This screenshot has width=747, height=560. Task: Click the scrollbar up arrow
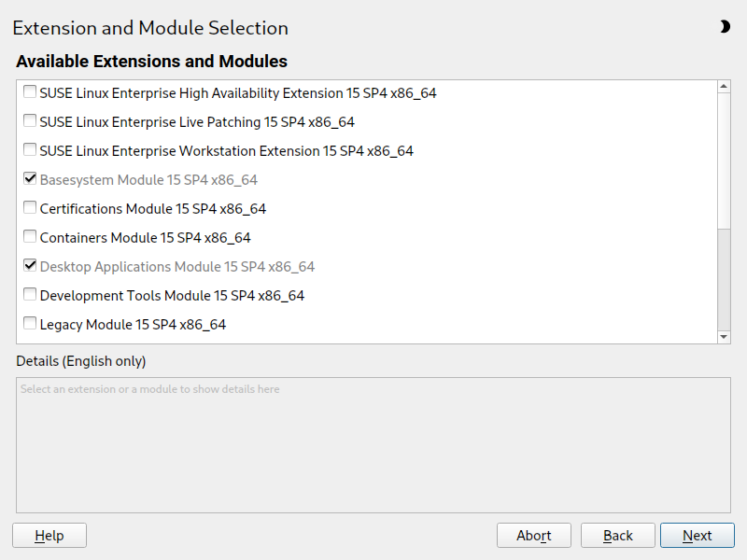coord(724,88)
